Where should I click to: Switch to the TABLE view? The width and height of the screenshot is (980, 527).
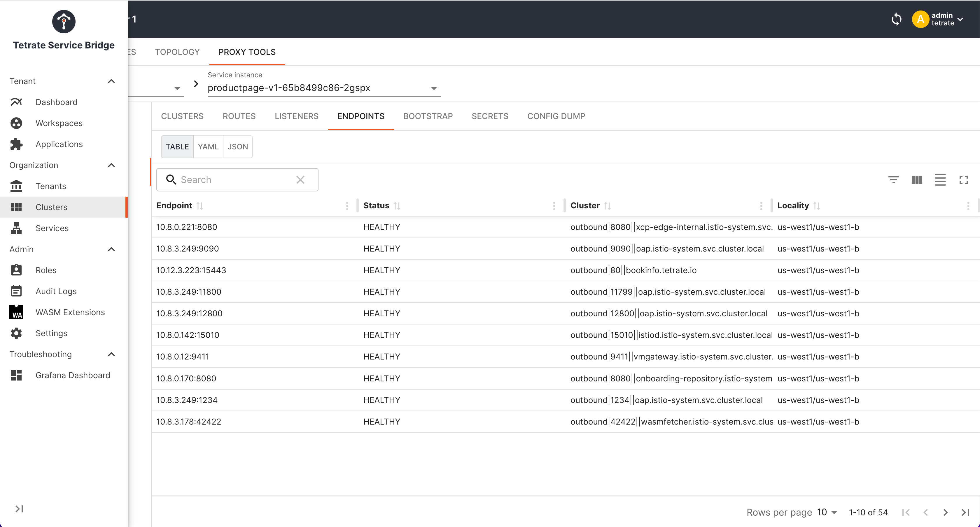[177, 146]
